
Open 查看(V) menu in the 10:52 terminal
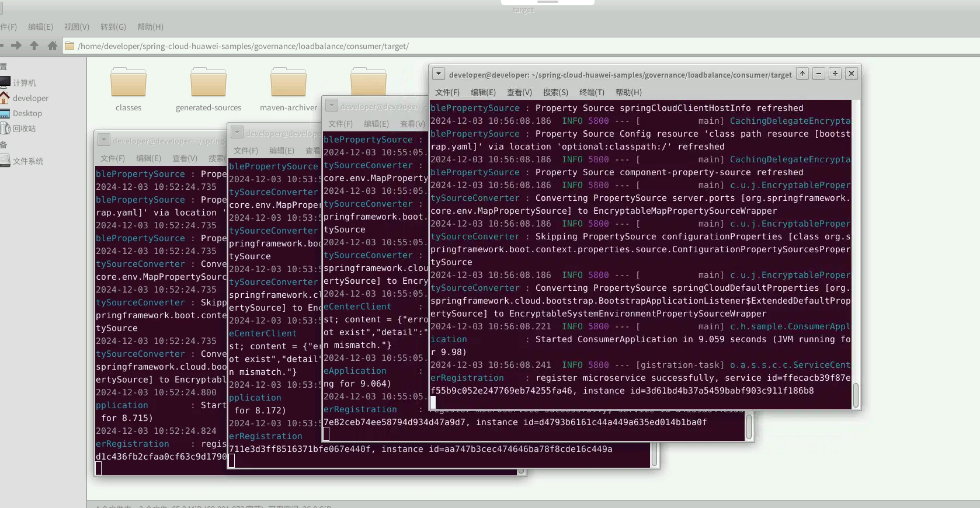point(185,158)
